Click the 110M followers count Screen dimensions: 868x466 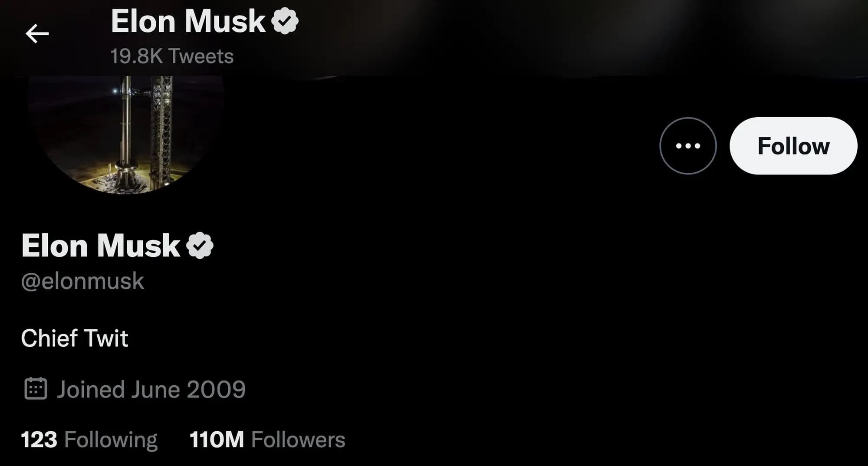pos(217,440)
